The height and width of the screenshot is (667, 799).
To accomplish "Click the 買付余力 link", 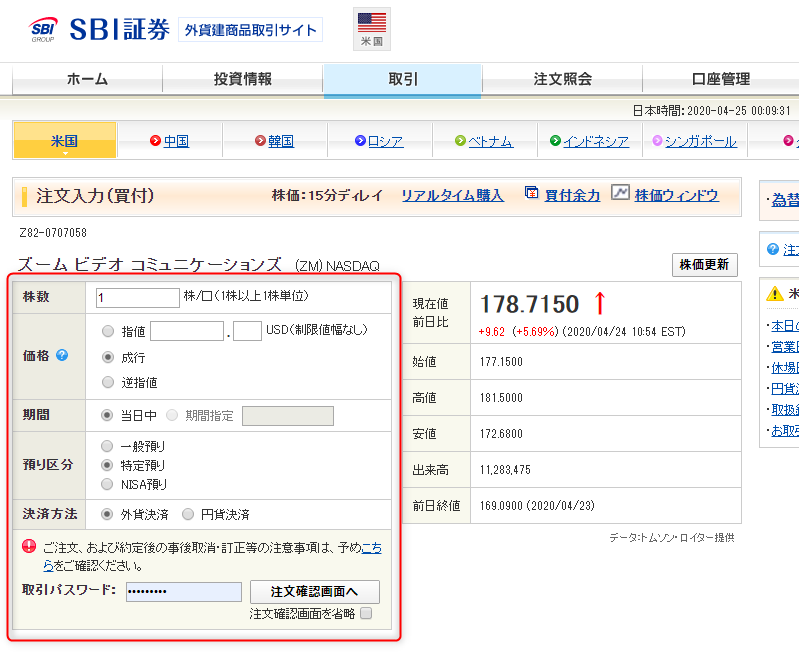I will tap(572, 195).
